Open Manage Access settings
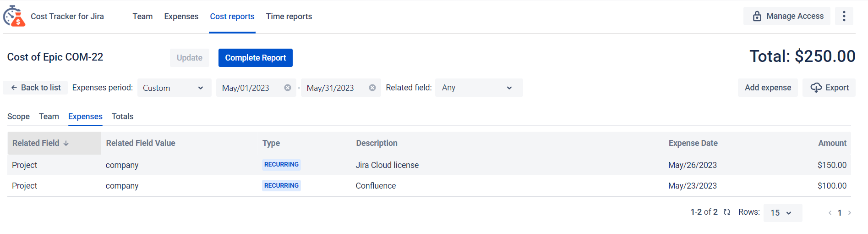This screenshot has height=234, width=868. [x=787, y=17]
